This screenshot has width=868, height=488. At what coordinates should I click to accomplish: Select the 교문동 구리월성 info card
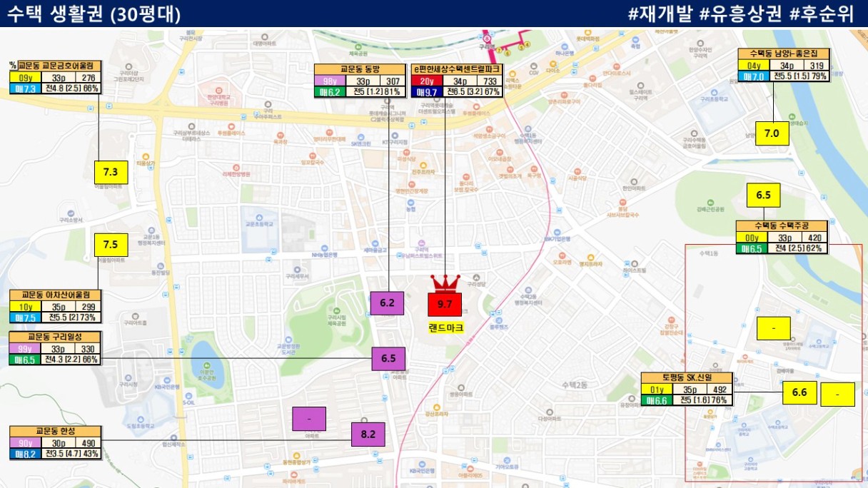tap(56, 347)
